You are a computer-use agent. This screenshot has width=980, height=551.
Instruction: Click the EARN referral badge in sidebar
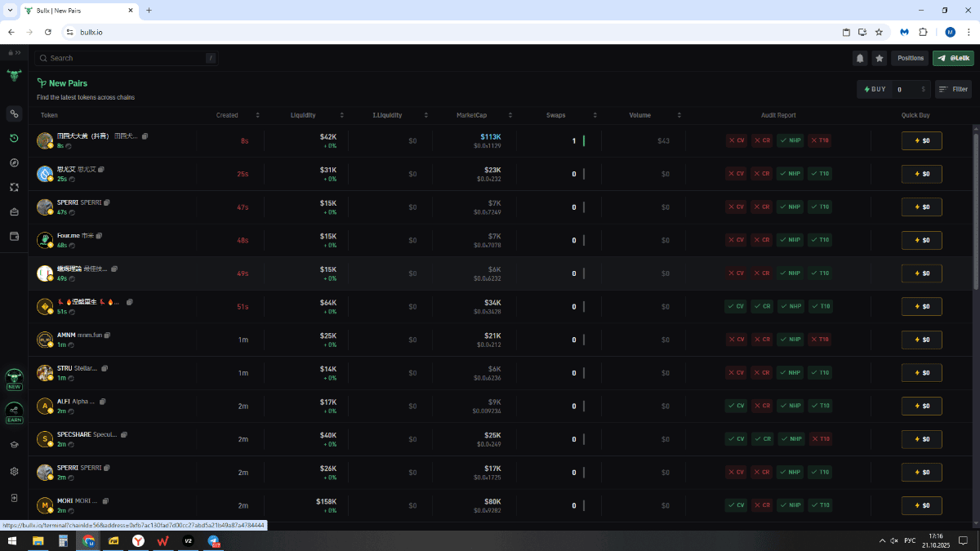[14, 412]
